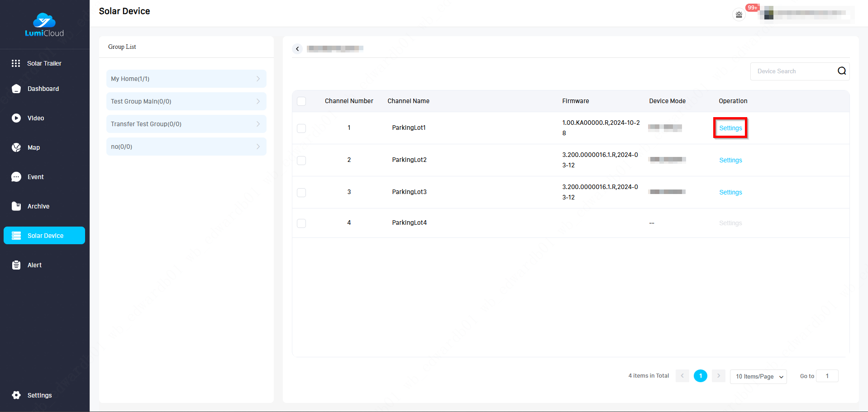The height and width of the screenshot is (412, 868).
Task: Select the checkbox for ParkingLot1 row
Action: (x=301, y=128)
